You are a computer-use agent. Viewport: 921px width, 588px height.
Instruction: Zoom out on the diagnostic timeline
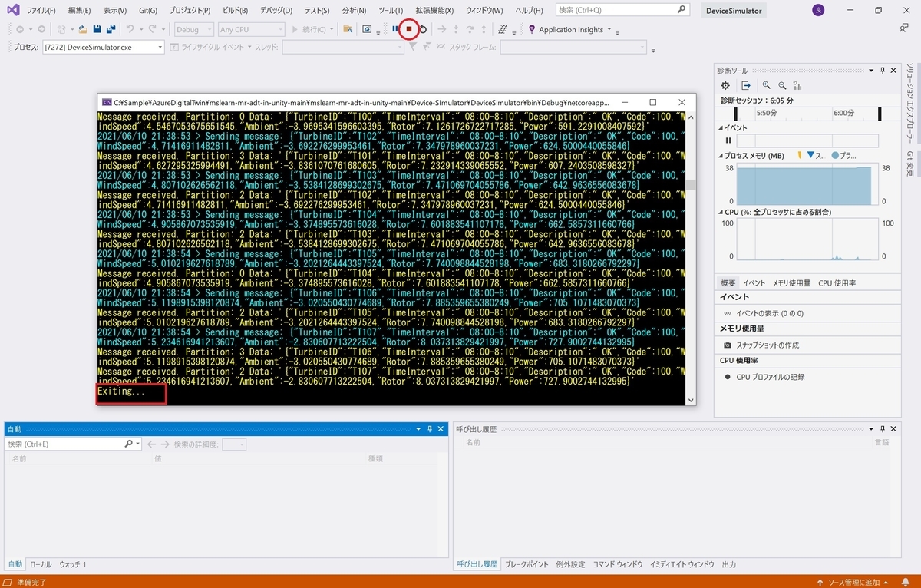tap(782, 85)
